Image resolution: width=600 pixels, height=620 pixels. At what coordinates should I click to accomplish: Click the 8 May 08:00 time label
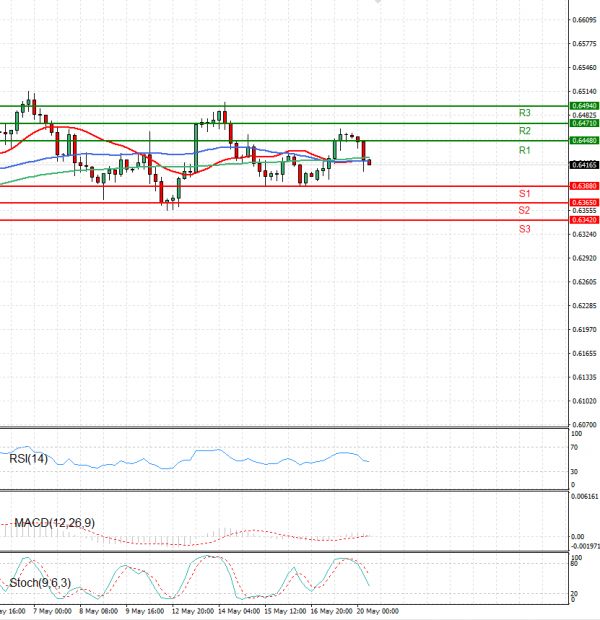(98, 611)
